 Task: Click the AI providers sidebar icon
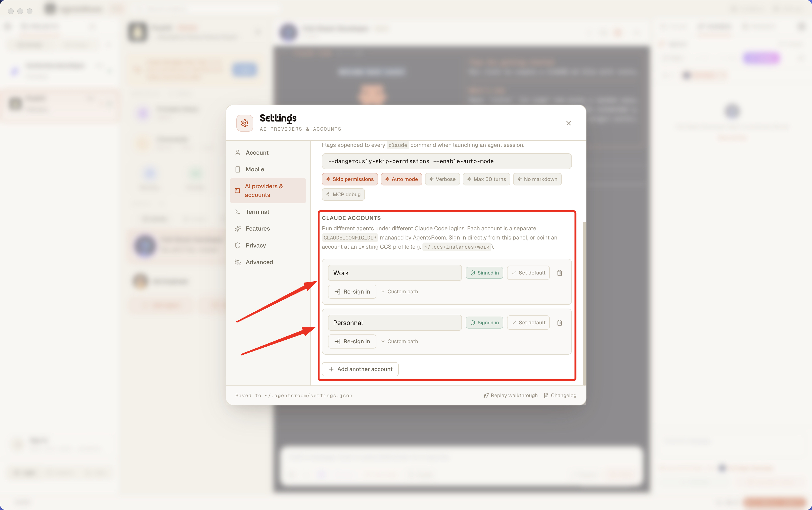click(x=237, y=191)
